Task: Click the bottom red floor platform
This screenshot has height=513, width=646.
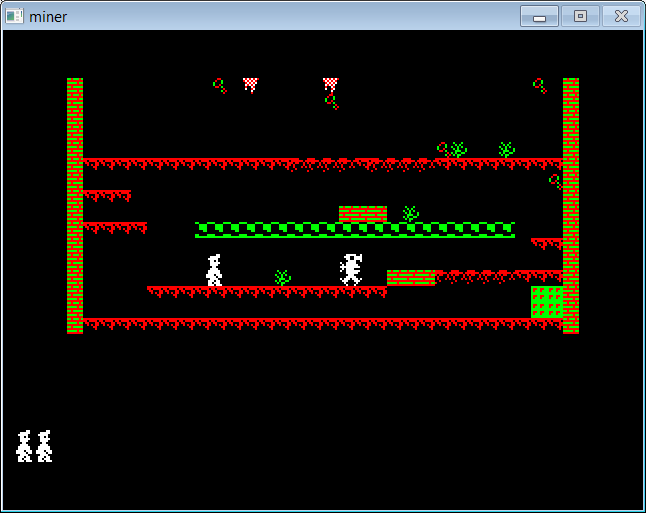Action: 323,323
